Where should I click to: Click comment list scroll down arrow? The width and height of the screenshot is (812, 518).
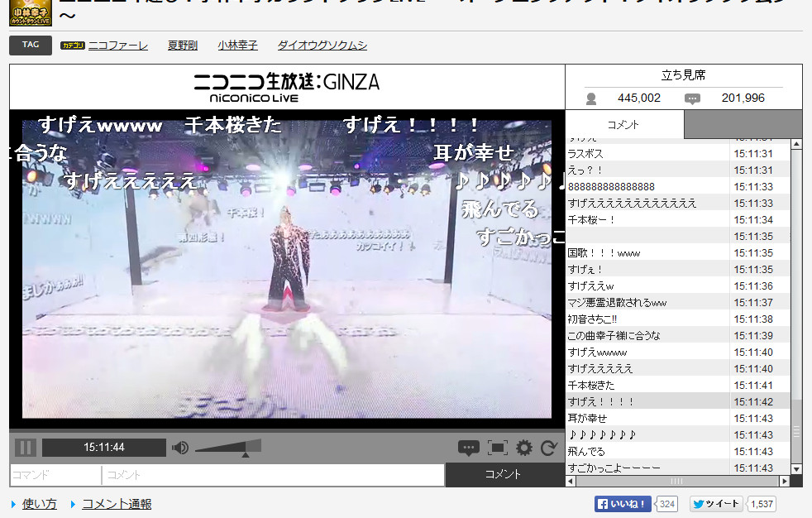pyautogui.click(x=796, y=469)
